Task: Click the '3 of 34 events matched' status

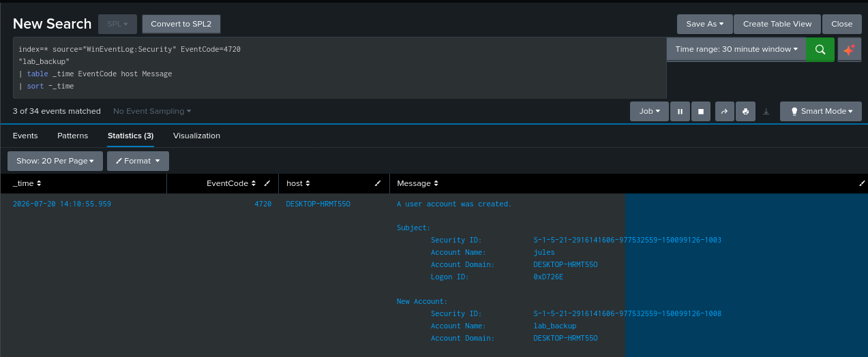Action: [x=57, y=111]
